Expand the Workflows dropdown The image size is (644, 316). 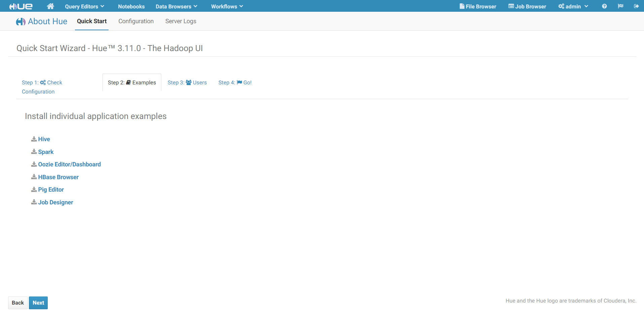227,6
